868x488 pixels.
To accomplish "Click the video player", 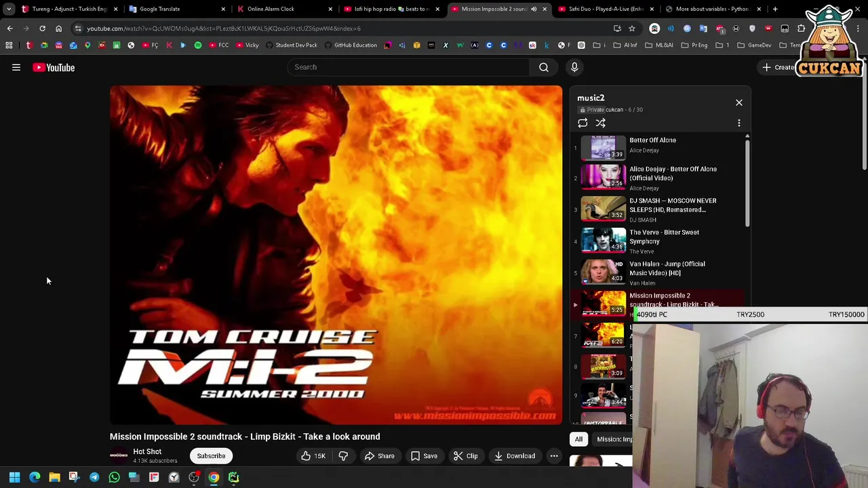I will point(336,255).
